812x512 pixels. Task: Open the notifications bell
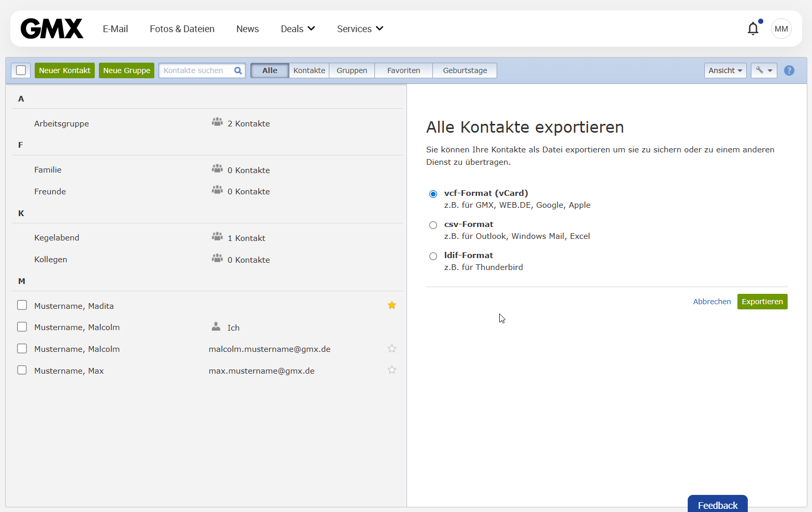tap(753, 29)
